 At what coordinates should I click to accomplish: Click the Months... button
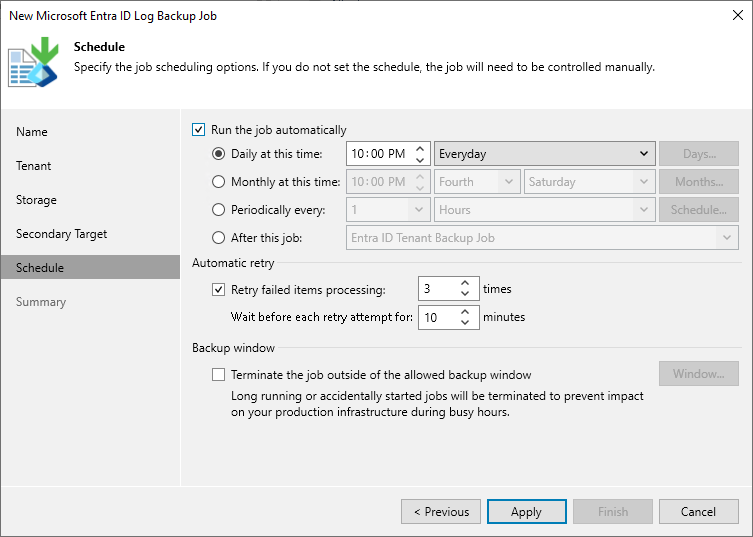(699, 182)
